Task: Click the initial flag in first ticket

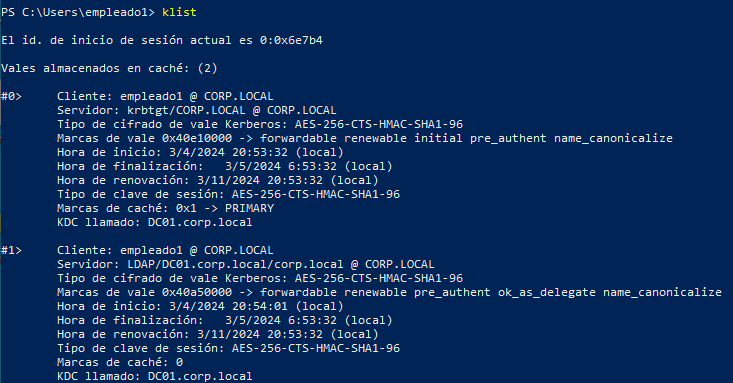Action: coord(438,138)
